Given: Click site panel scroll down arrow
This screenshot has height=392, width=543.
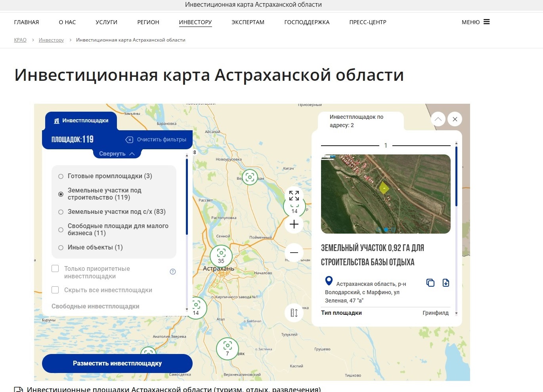Looking at the screenshot, I should tap(456, 313).
